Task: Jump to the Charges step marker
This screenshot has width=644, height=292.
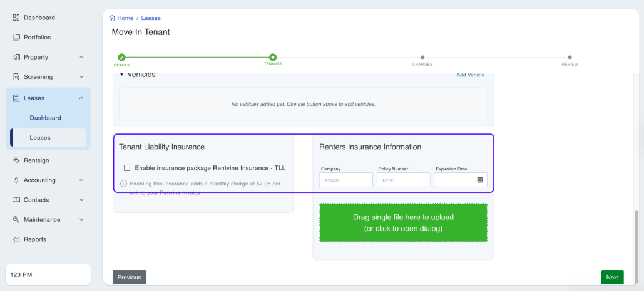Action: click(x=422, y=58)
